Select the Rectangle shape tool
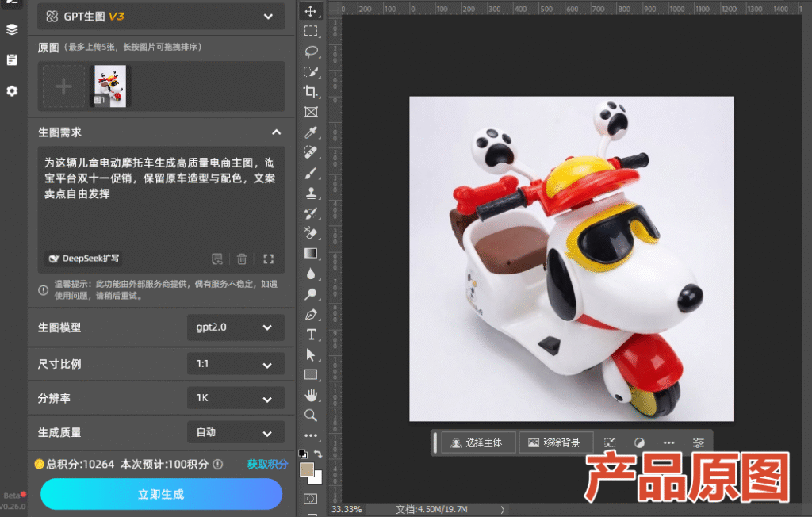 311,374
